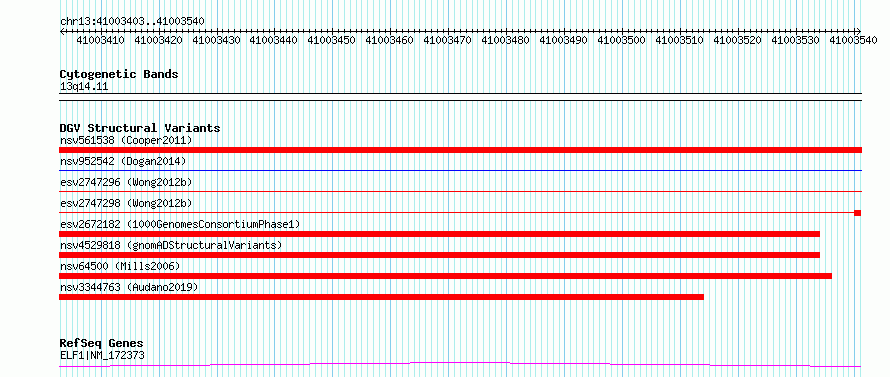
Task: Open the nsv561538 (Cooper2011) label
Action: 126,140
